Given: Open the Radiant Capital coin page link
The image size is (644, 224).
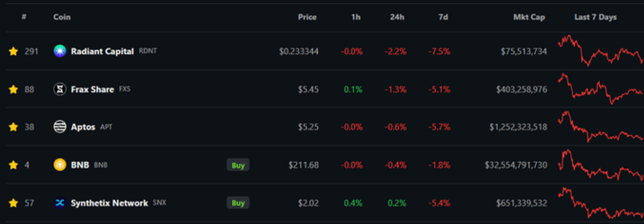Looking at the screenshot, I should coord(102,52).
